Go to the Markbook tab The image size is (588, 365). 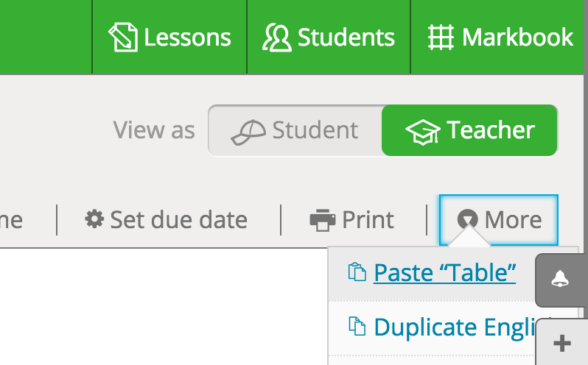coord(499,37)
